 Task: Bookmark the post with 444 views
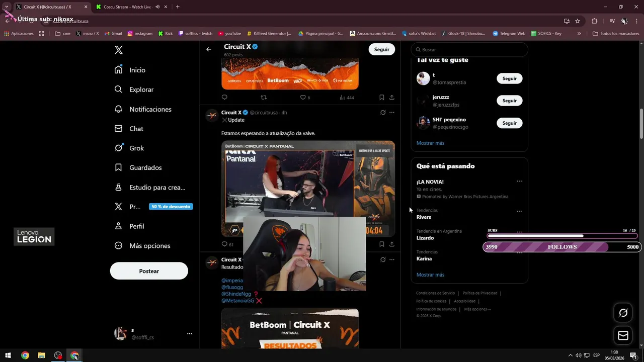(x=382, y=98)
